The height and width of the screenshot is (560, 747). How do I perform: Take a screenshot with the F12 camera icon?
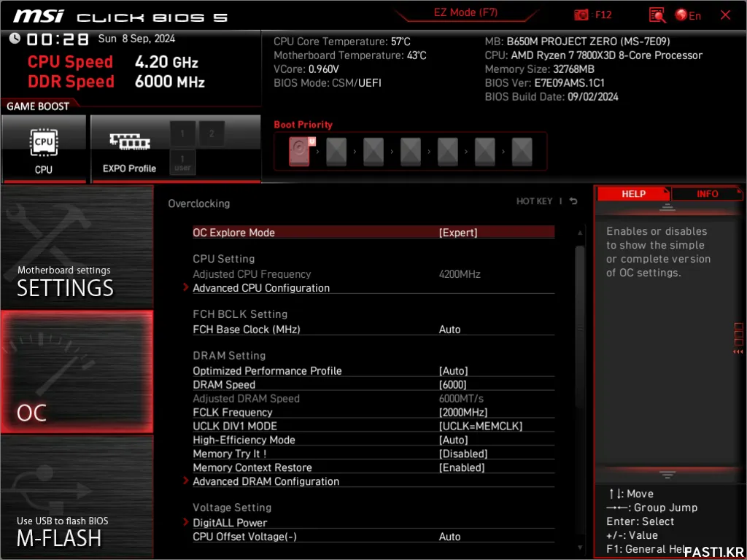[581, 15]
